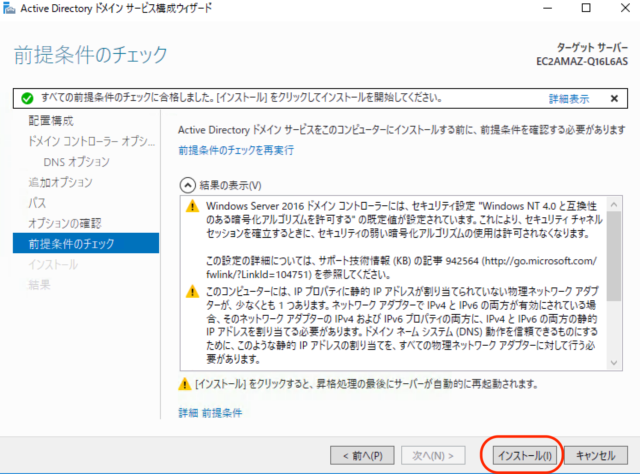Dismiss the notification banner with X
The image size is (640, 474).
(x=614, y=98)
